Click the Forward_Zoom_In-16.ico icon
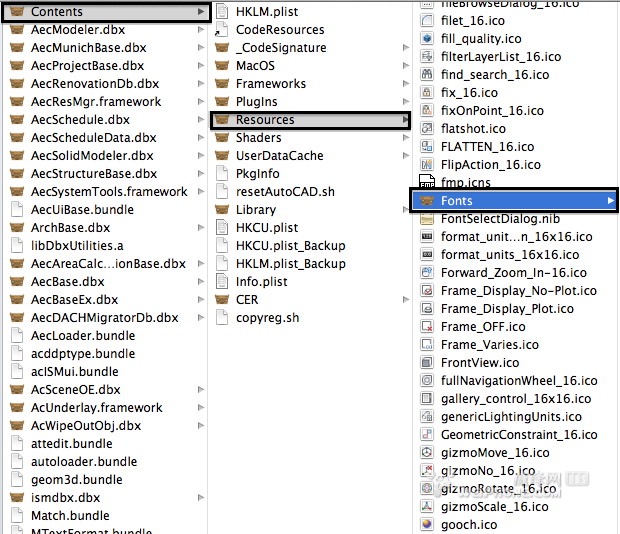 [x=427, y=273]
